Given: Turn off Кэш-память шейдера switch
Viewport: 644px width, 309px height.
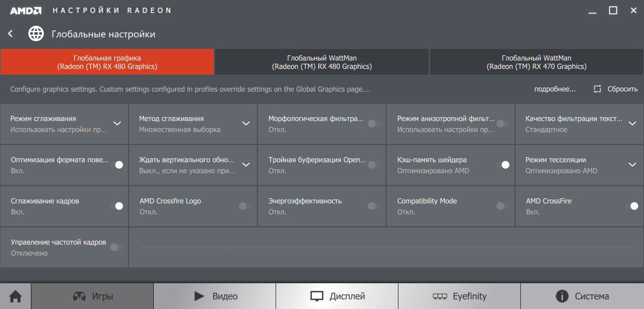Looking at the screenshot, I should 503,165.
